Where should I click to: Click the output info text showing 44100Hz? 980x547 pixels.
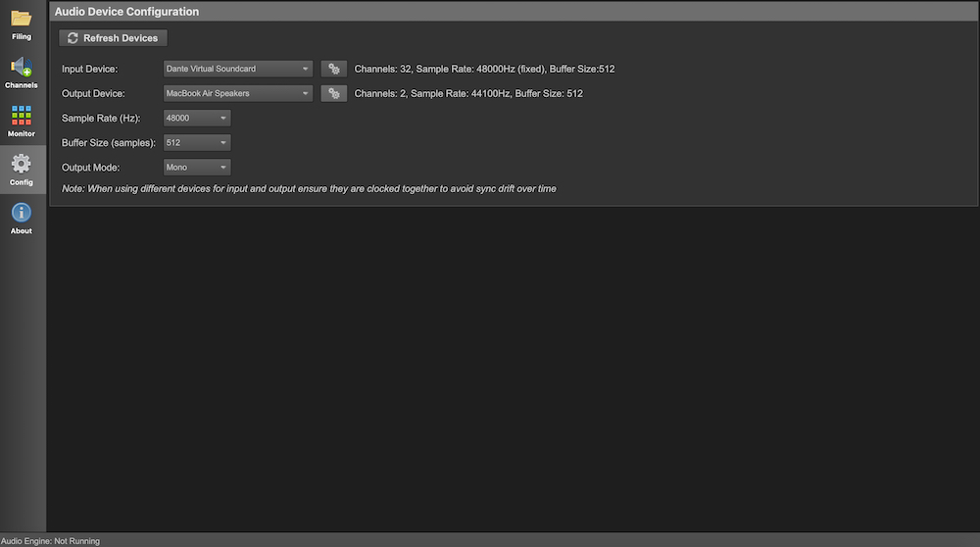coord(468,93)
